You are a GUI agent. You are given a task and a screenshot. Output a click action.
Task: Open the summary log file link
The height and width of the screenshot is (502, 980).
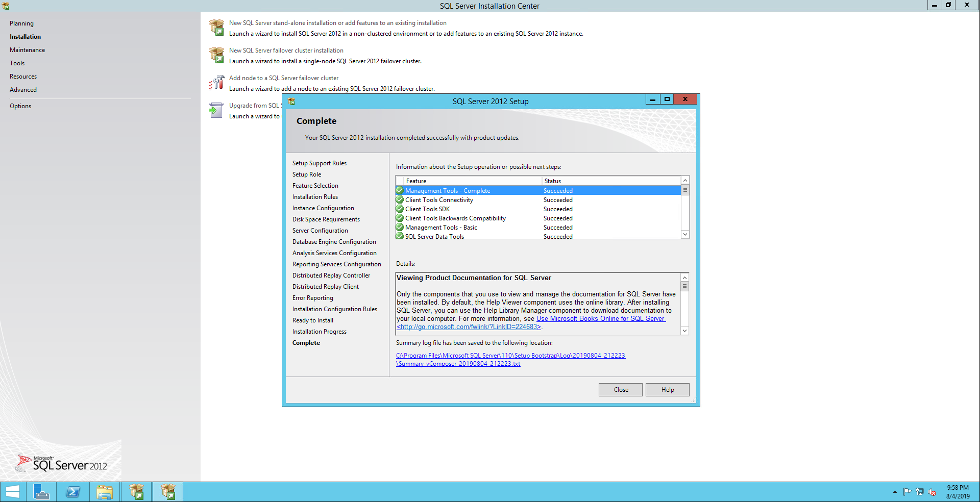(x=510, y=356)
